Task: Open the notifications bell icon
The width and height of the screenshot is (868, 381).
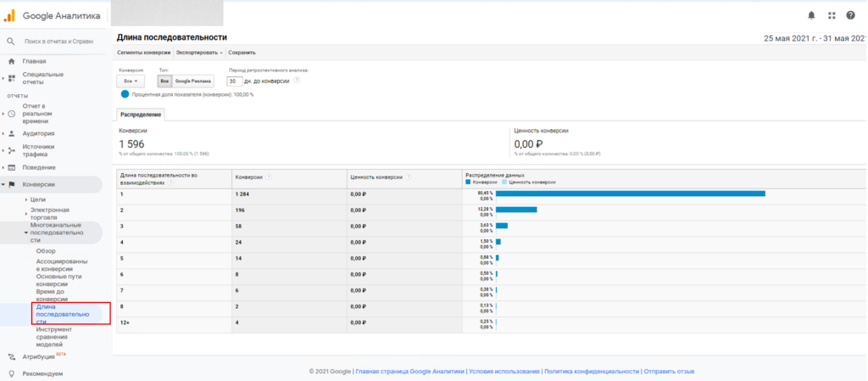Action: click(811, 15)
